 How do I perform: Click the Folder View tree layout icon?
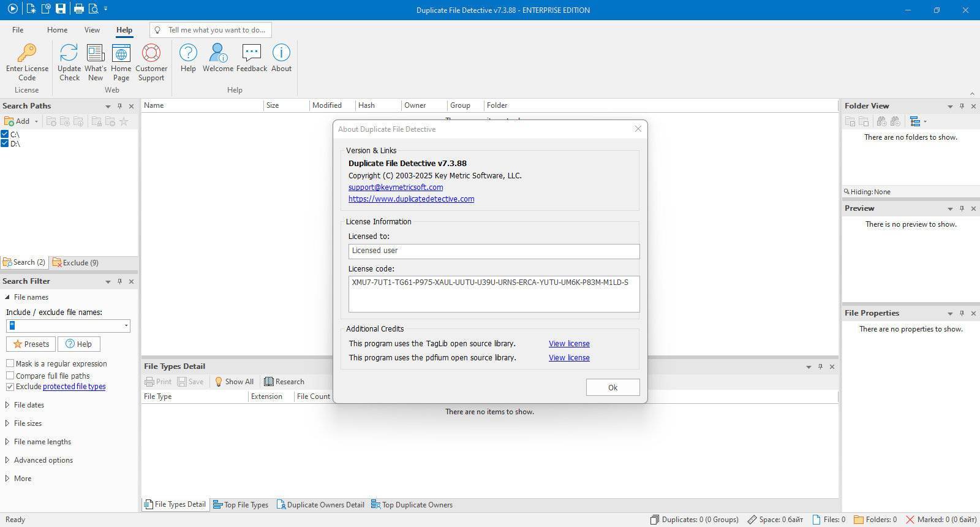pyautogui.click(x=915, y=121)
